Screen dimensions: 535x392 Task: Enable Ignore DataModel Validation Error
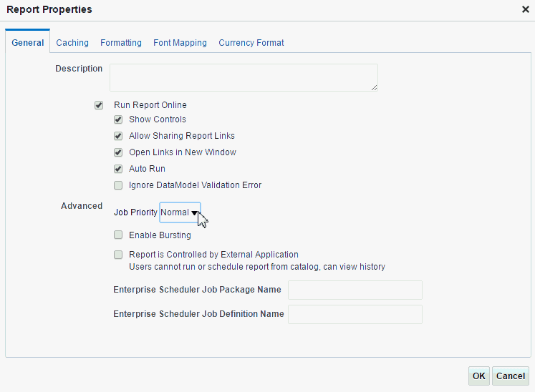[118, 185]
